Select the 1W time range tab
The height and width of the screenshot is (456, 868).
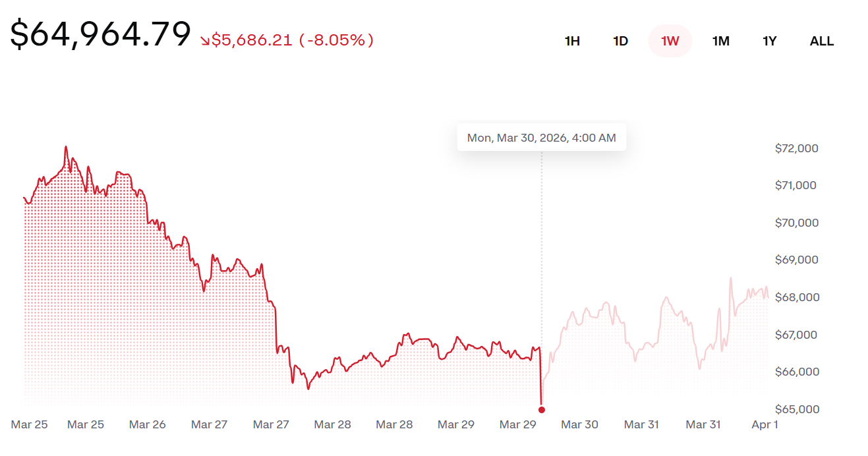tap(670, 41)
